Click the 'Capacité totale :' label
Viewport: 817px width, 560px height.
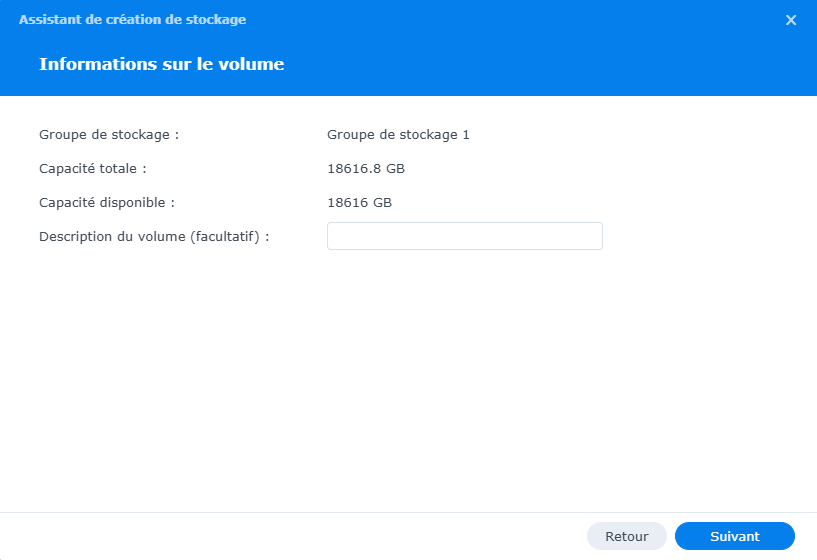pos(93,168)
